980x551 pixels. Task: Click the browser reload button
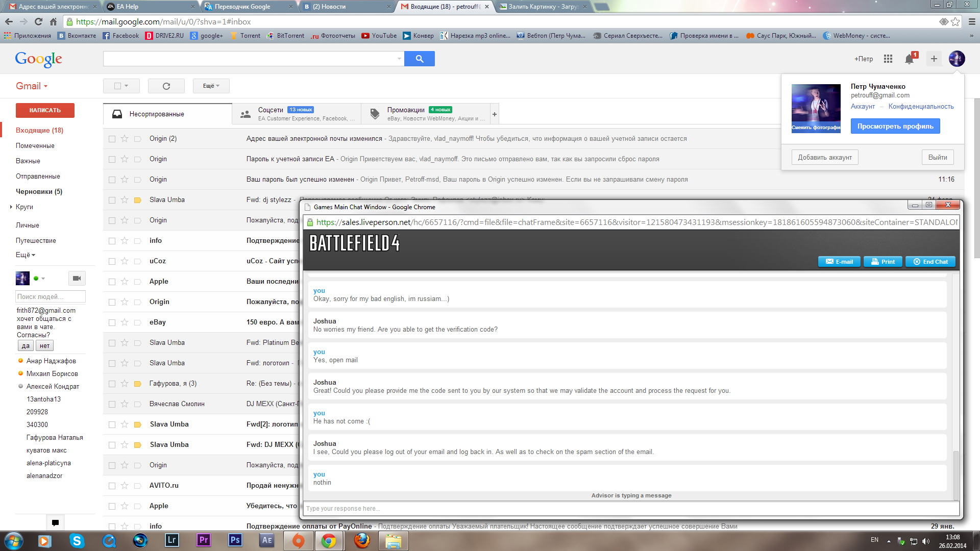(x=38, y=21)
